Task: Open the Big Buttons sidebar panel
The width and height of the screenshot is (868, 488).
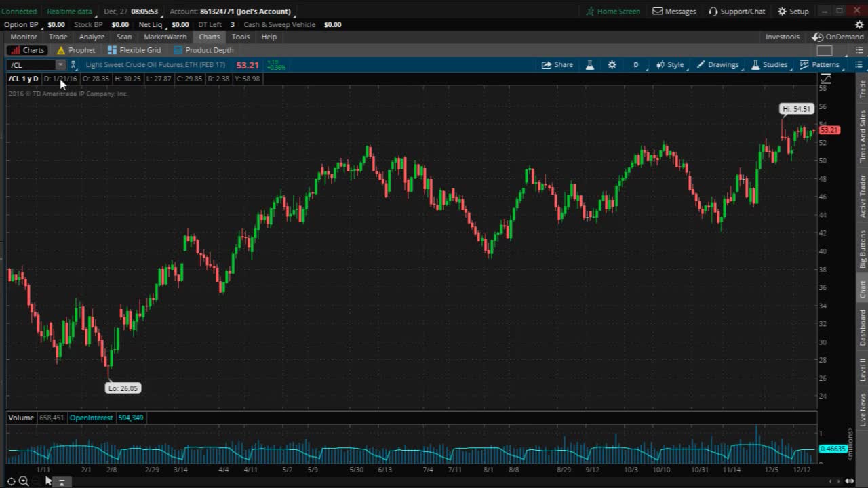Action: click(863, 249)
